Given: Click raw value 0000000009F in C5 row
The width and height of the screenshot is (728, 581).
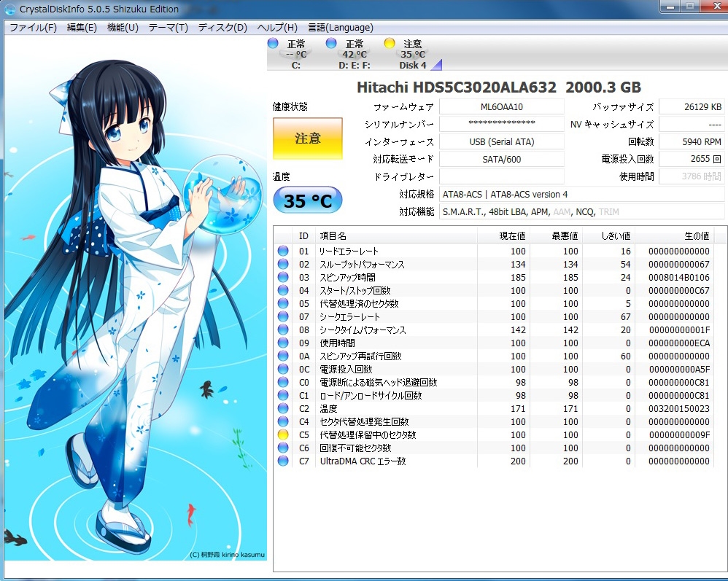Looking at the screenshot, I should click(x=679, y=434).
